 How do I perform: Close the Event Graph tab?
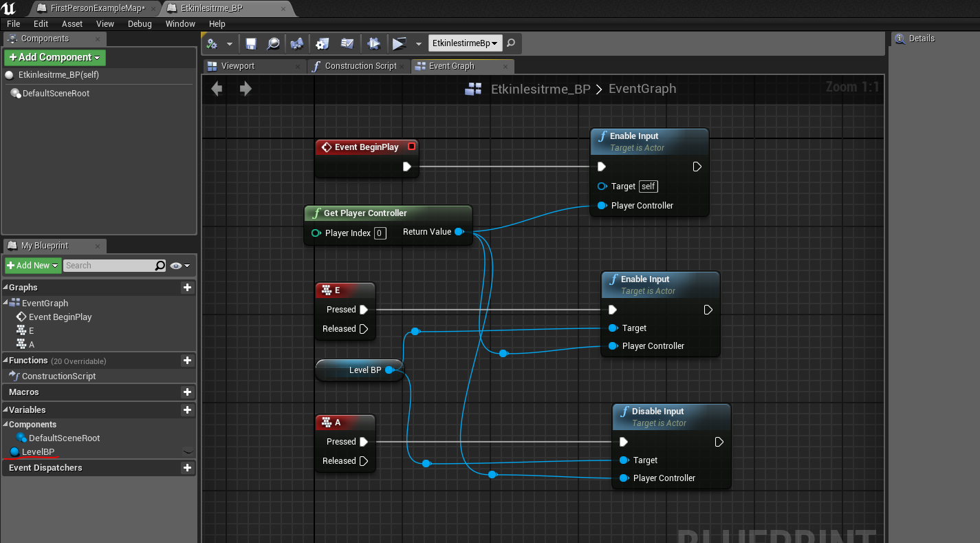pos(505,66)
